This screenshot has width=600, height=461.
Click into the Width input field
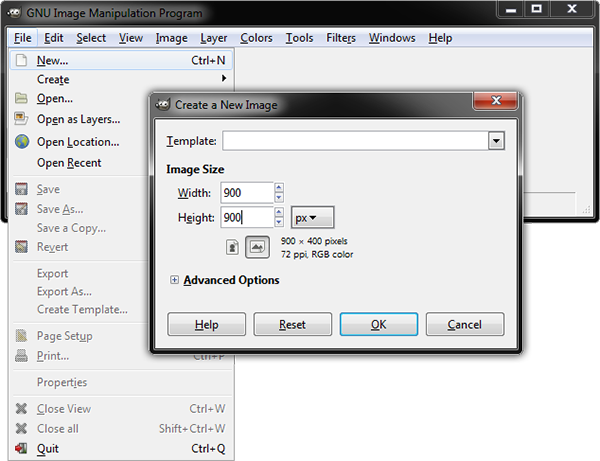(245, 192)
